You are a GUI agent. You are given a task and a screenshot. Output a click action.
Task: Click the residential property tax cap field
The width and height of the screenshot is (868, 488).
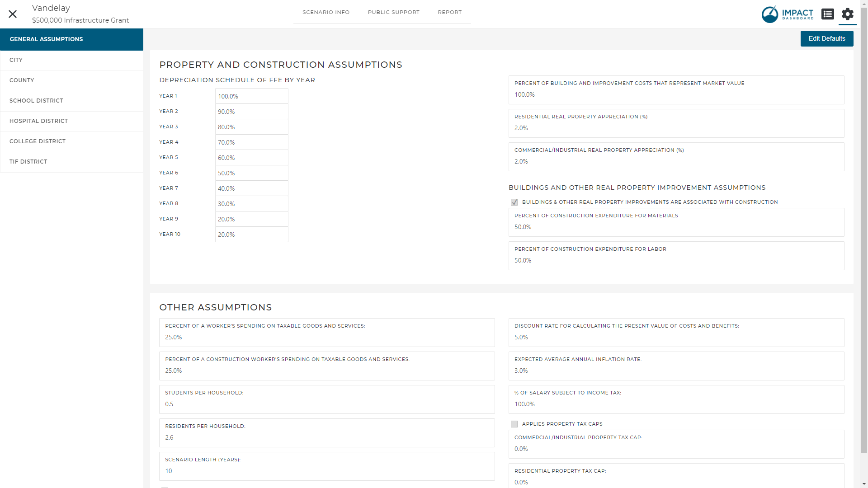(676, 476)
